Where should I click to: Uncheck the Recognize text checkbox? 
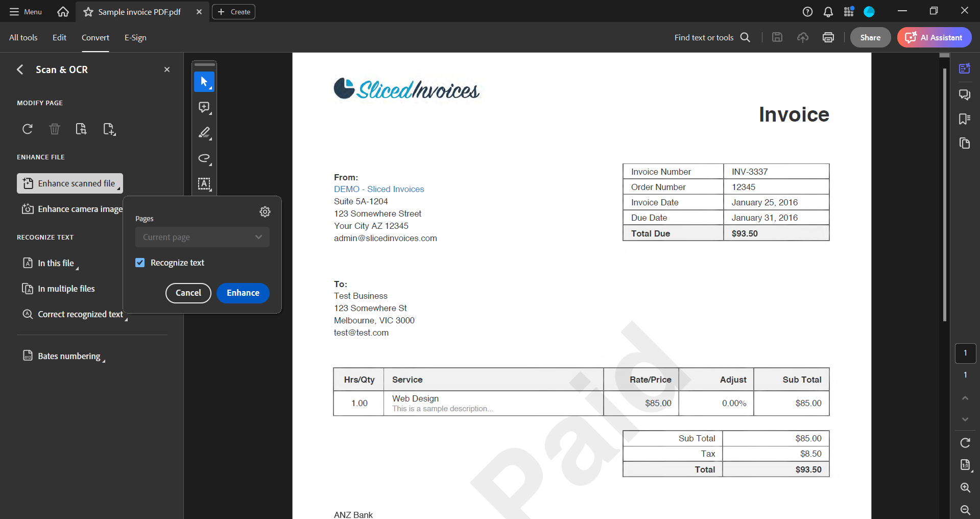click(x=140, y=262)
